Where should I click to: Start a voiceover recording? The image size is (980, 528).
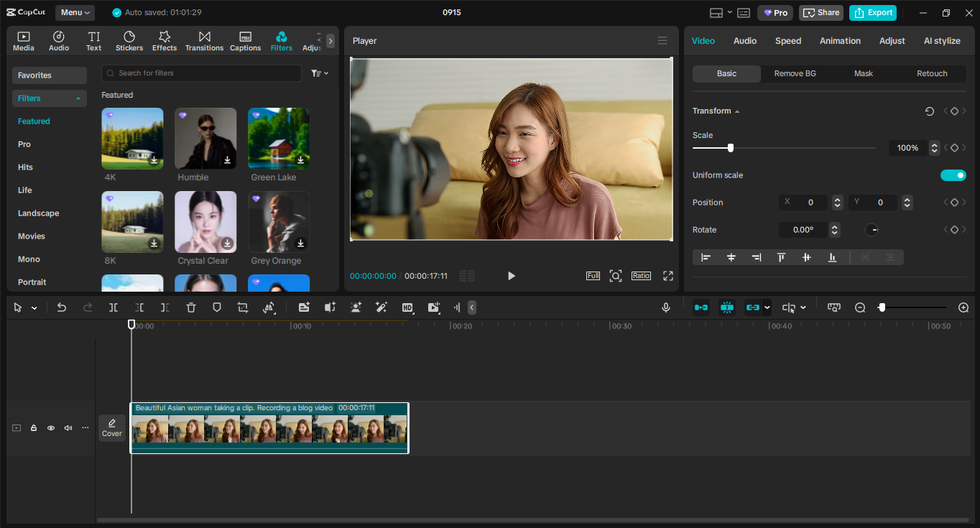click(x=665, y=307)
